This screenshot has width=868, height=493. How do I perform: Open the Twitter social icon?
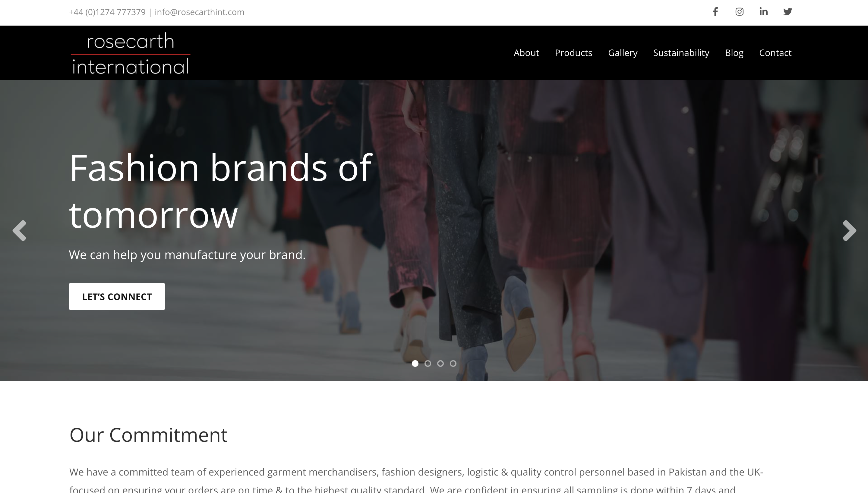(787, 12)
